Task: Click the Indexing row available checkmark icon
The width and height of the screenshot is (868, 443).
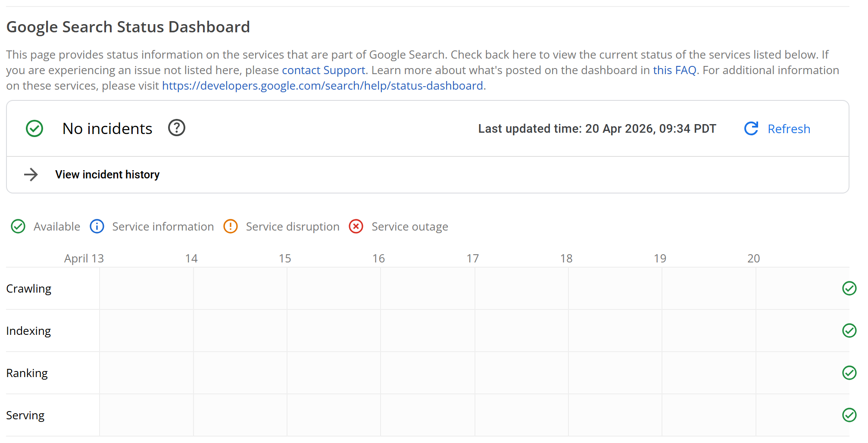Action: click(849, 331)
